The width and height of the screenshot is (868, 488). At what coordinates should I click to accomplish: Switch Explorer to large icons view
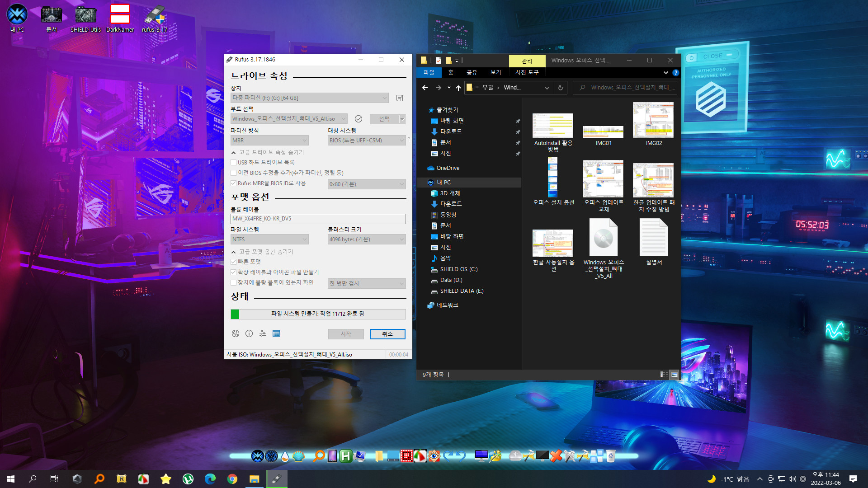click(675, 375)
